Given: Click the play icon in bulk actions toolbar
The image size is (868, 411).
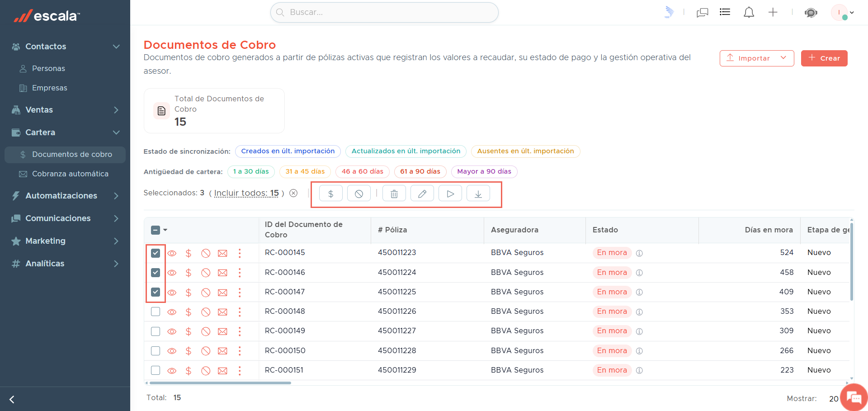Looking at the screenshot, I should (x=450, y=194).
